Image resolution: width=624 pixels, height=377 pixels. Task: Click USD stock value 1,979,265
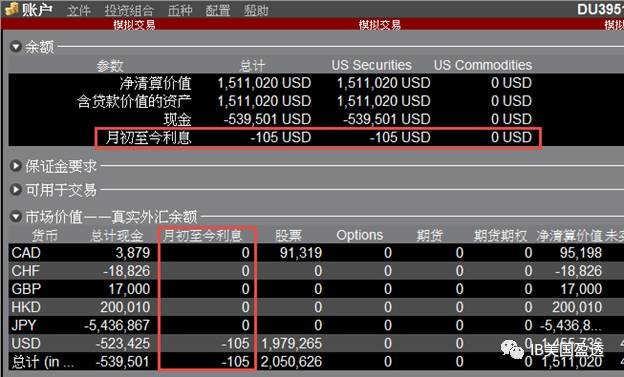tap(292, 343)
